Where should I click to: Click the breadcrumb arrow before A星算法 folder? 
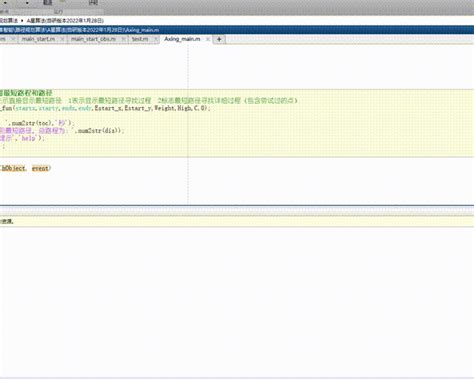point(22,21)
